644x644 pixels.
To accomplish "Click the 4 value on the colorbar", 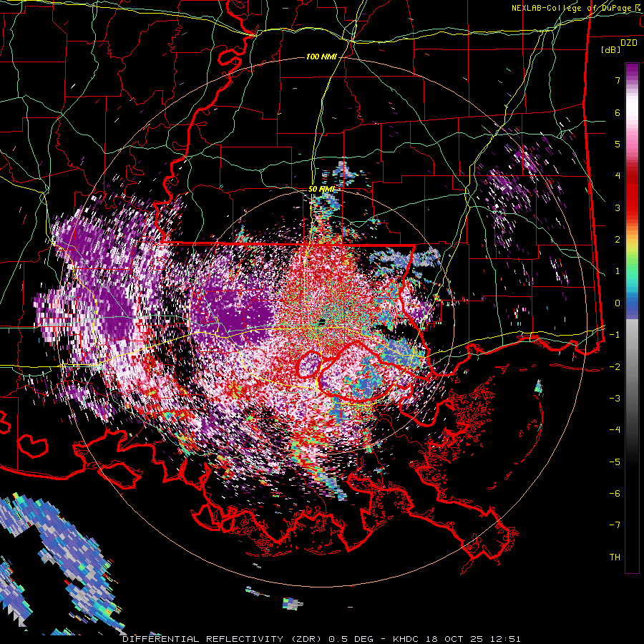I will point(618,176).
